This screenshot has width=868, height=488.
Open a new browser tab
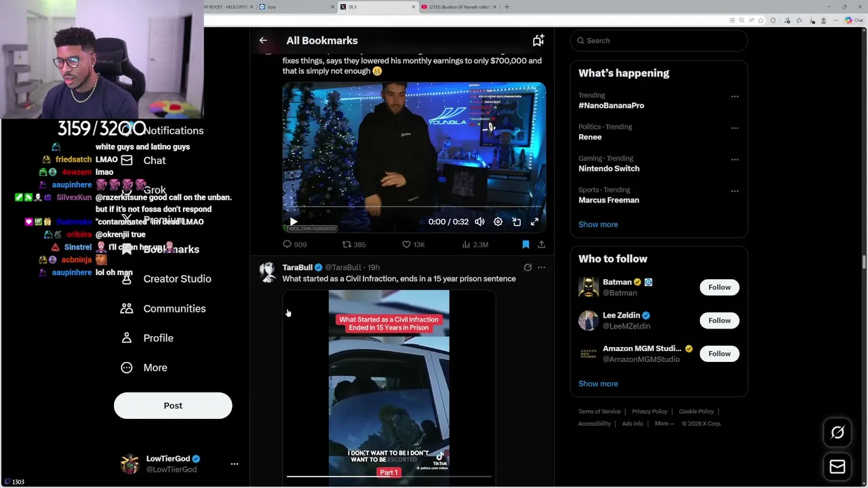(507, 7)
